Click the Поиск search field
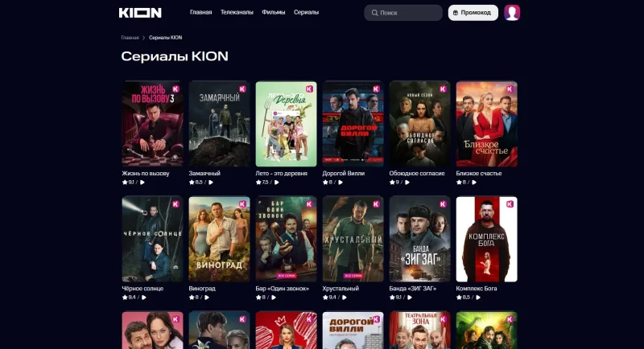The image size is (644, 349). tap(403, 13)
